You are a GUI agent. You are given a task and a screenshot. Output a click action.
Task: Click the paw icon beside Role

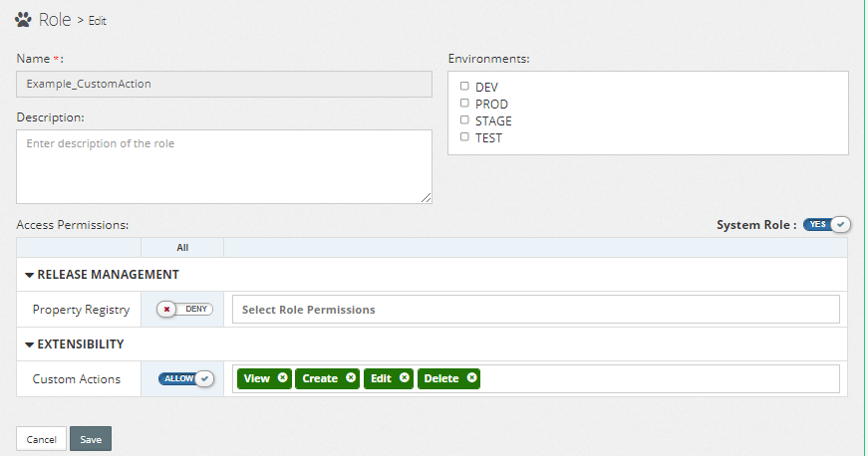pos(24,19)
